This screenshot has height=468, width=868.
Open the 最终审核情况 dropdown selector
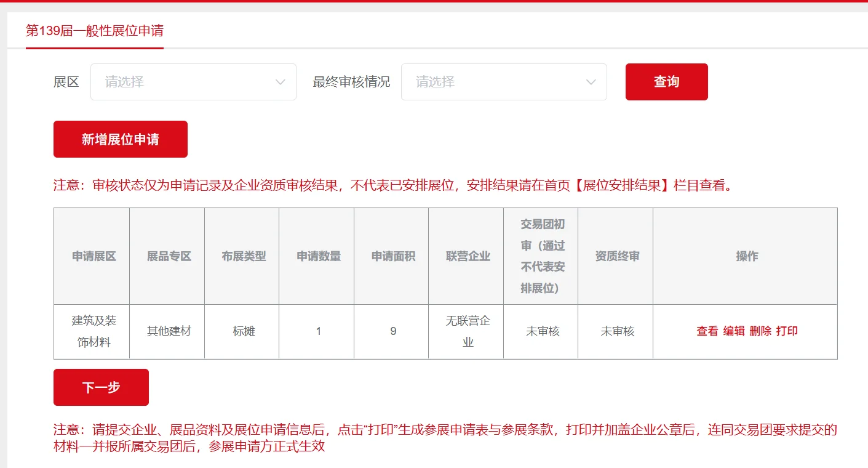click(x=504, y=82)
